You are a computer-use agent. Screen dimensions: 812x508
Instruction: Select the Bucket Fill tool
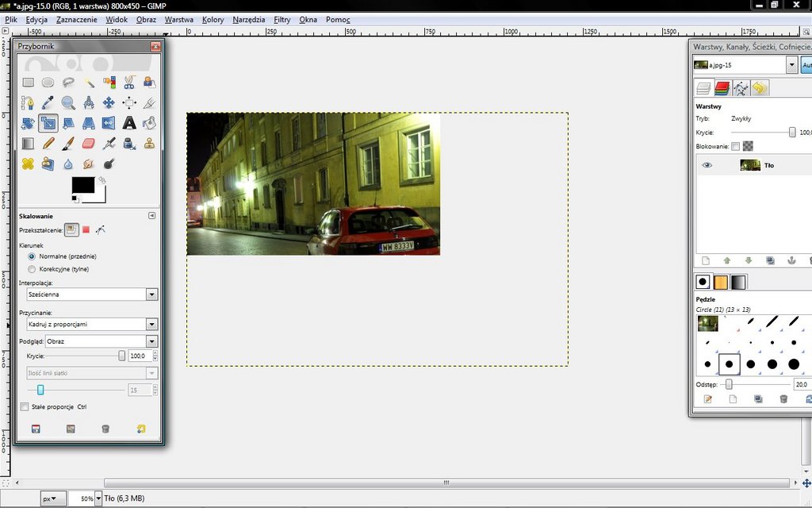(150, 123)
